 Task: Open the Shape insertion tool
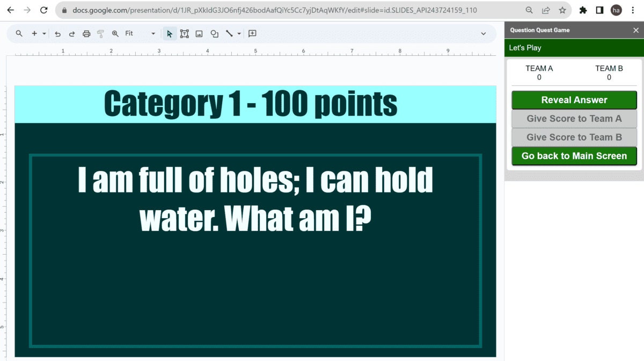click(x=214, y=33)
